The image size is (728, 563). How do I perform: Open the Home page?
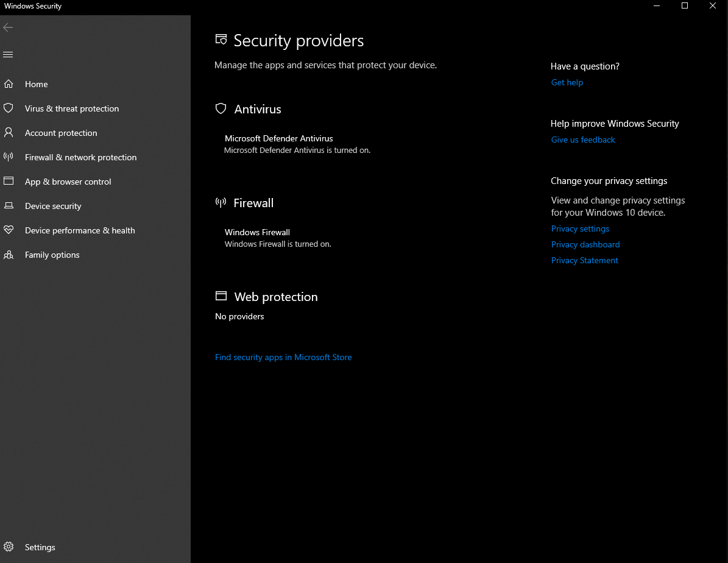pos(95,84)
